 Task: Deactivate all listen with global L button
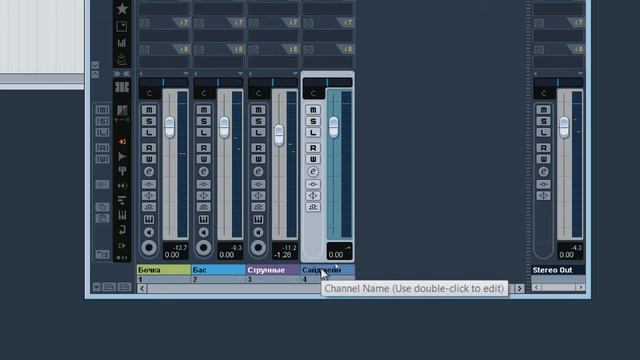(x=102, y=133)
